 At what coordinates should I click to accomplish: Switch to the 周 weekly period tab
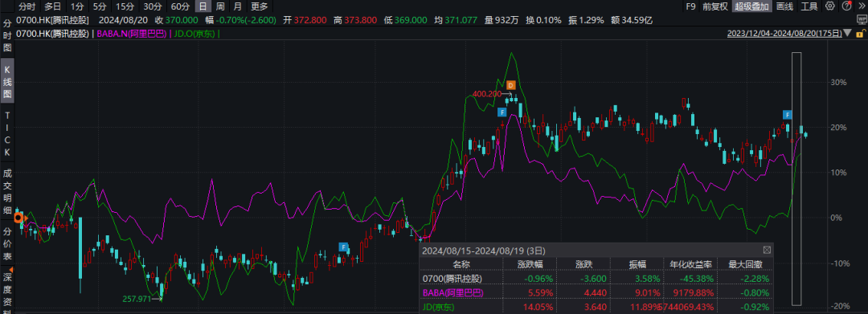coord(220,6)
